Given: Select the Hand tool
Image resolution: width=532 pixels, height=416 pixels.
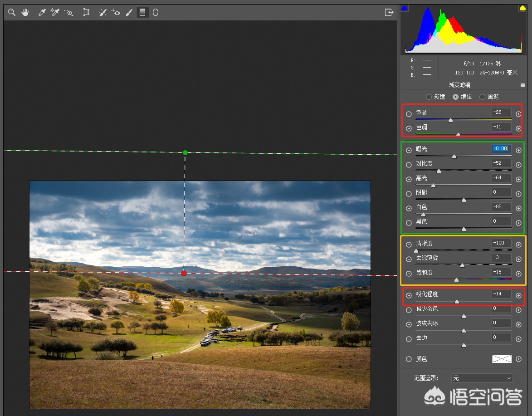Looking at the screenshot, I should tap(25, 13).
